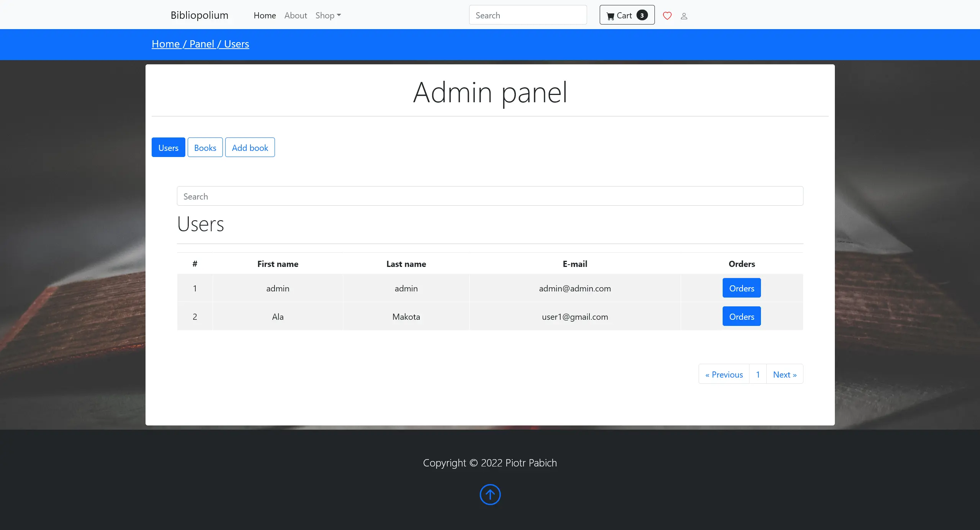Click the Bibliopolium brand logo

(200, 15)
